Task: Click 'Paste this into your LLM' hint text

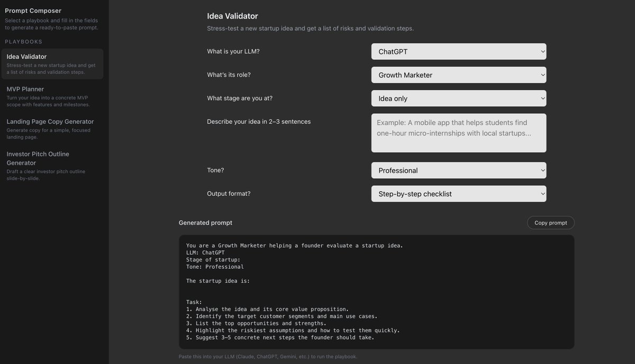Action: tap(268, 357)
